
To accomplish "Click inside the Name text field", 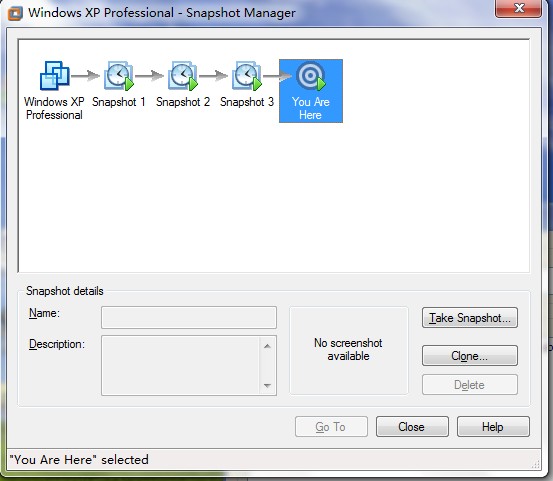I will [189, 317].
